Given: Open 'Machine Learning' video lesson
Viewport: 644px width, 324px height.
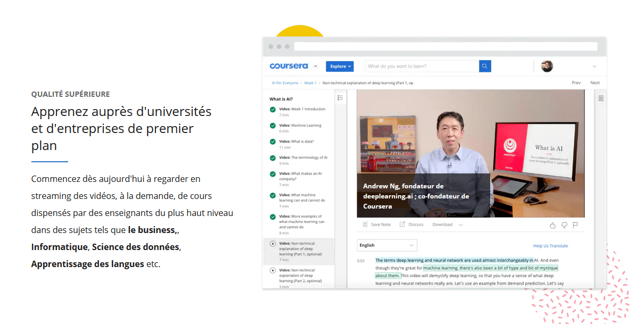Looking at the screenshot, I should coord(300,126).
